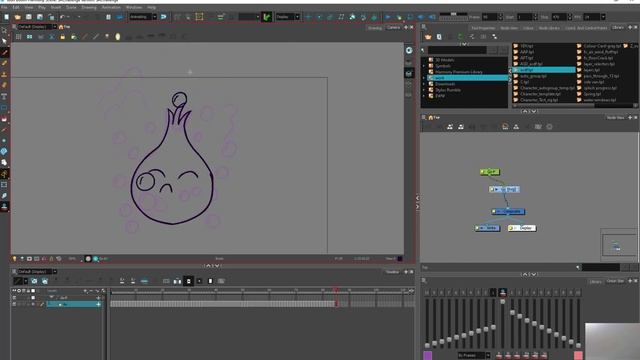The image size is (640, 360).
Task: Click the Library search input field
Action: pos(457,50)
